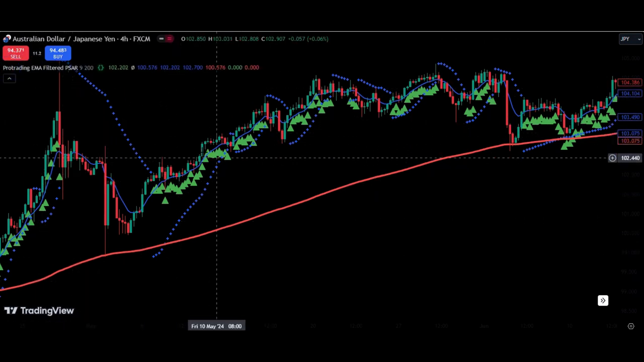
Task: Click the AUD/JPY flag symbol icon
Action: (x=7, y=39)
